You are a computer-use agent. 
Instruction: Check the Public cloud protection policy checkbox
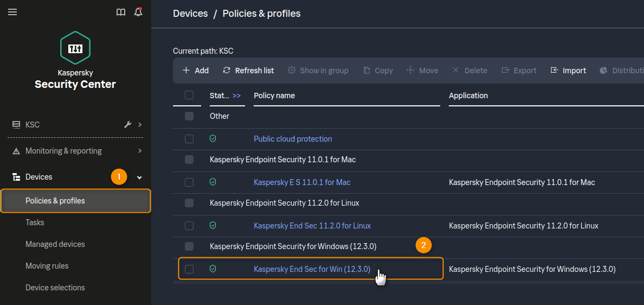(x=189, y=139)
